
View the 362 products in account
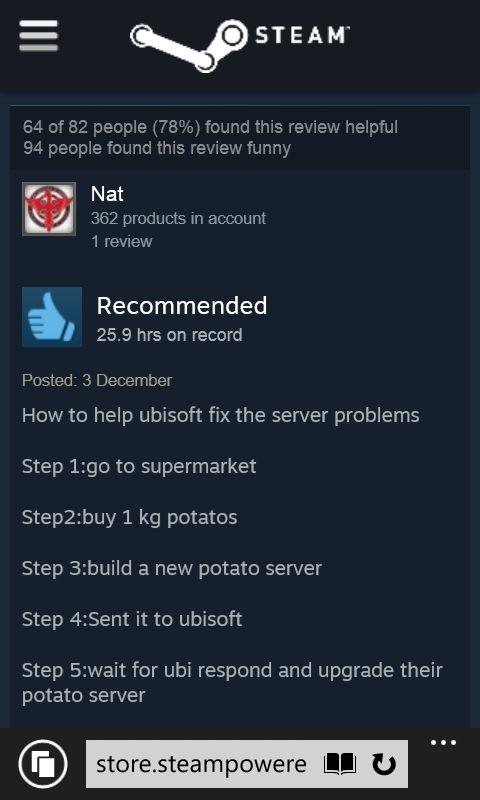(x=178, y=218)
